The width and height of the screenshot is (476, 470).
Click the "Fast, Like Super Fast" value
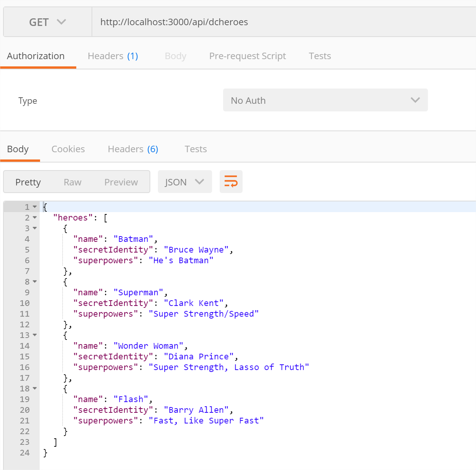[206, 420]
